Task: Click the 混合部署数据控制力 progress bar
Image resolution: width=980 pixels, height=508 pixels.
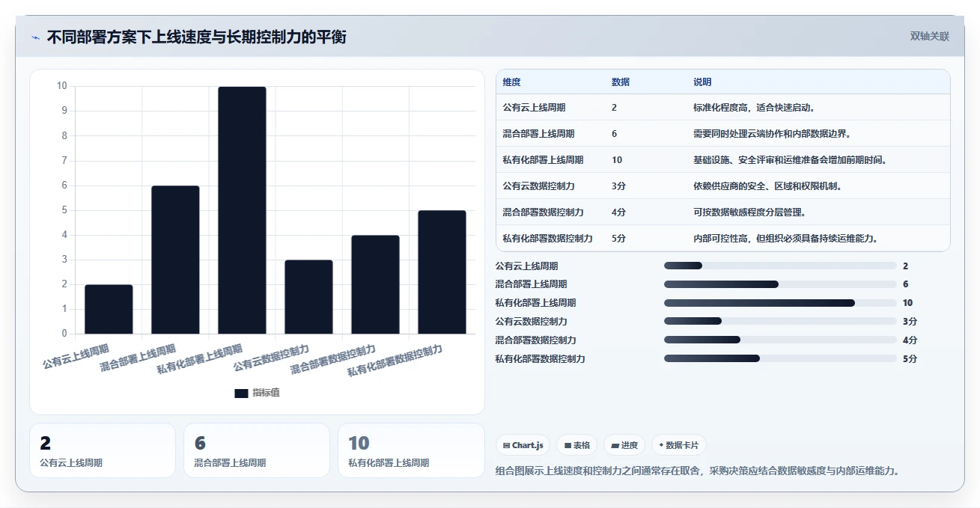Action: tap(780, 340)
